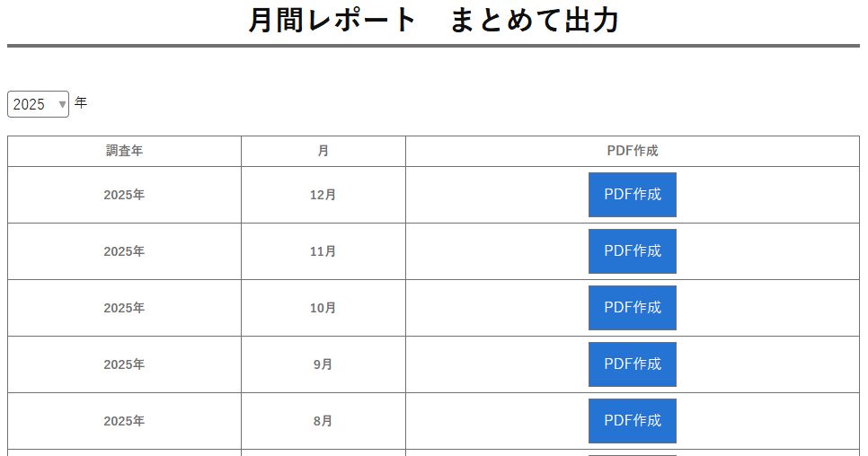Click 2025年 cell in the 10月 row
Viewport: 868px width, 456px height.
pos(124,308)
